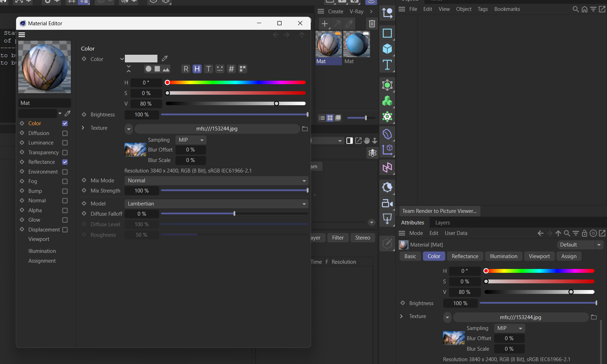Select the Cube primitive tool
This screenshot has width=607, height=364.
point(387,49)
